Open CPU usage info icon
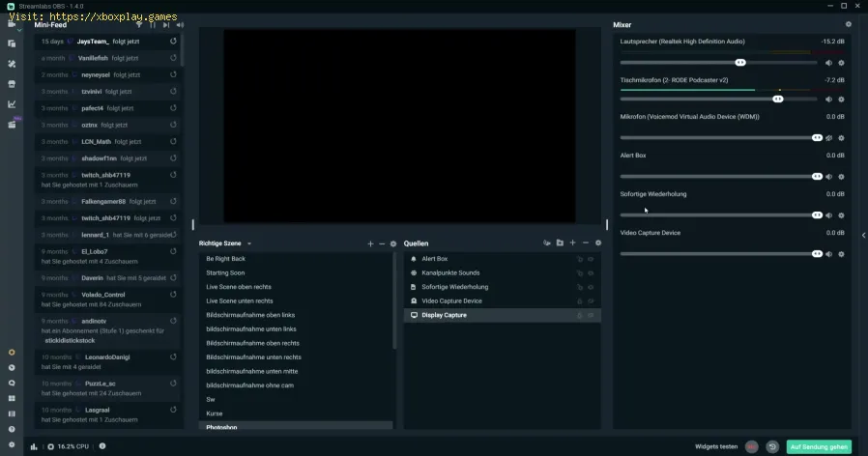Screen dimensions: 868x456 [x=102, y=446]
